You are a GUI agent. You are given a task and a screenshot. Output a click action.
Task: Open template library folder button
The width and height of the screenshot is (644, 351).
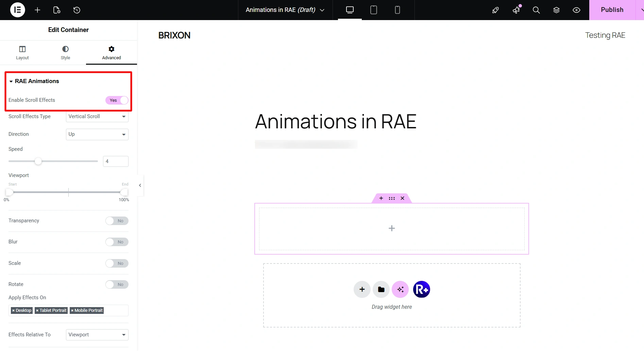pos(381,289)
